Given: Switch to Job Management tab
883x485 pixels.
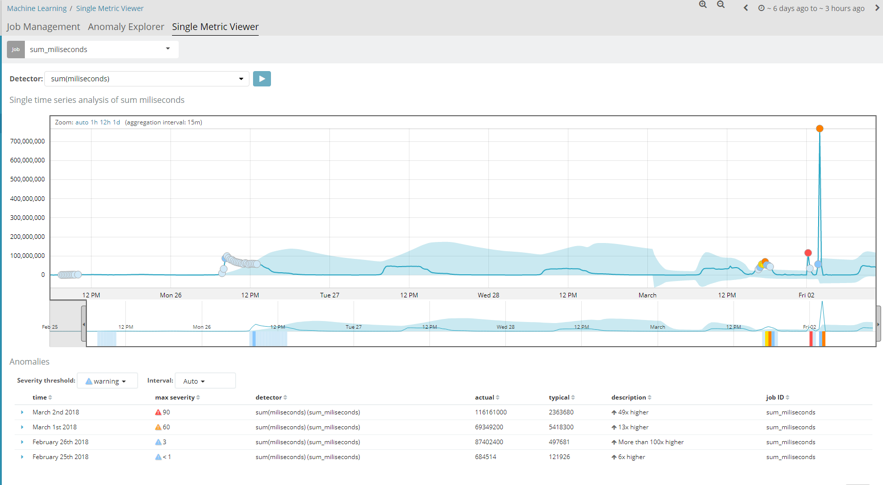Looking at the screenshot, I should (x=43, y=26).
